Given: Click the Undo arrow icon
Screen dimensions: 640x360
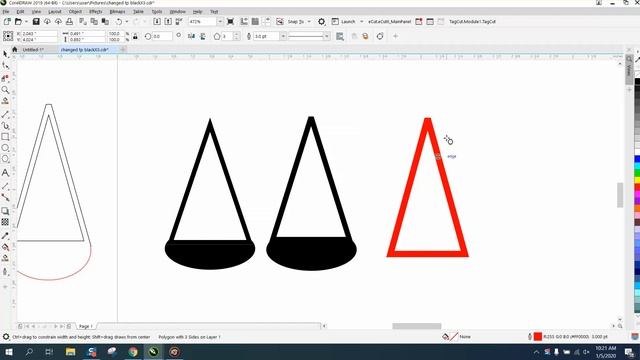Looking at the screenshot, I should pyautogui.click(x=119, y=22).
